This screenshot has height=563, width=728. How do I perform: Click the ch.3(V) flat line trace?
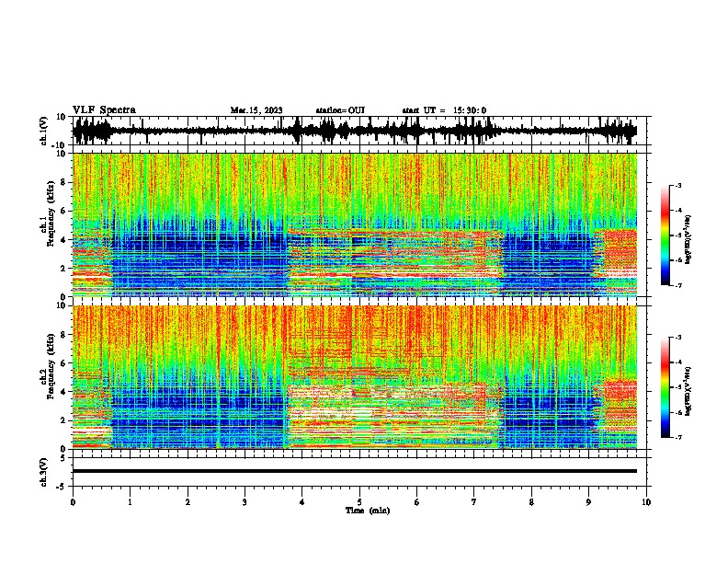355,471
